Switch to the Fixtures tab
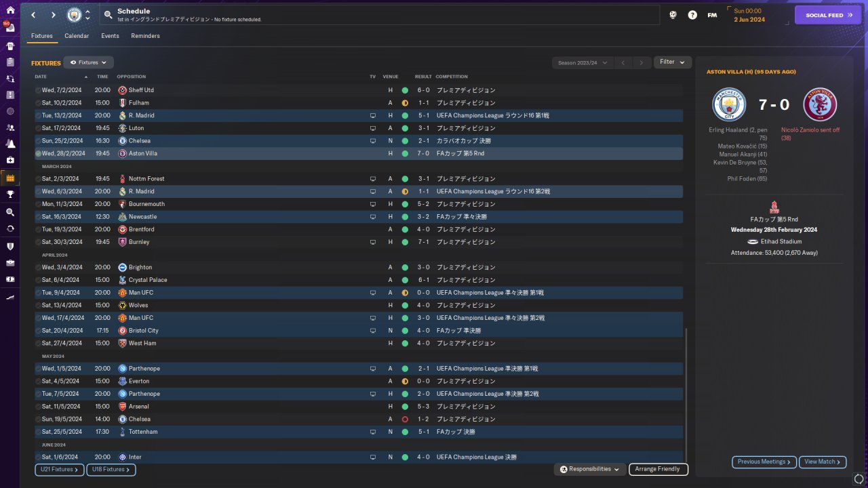The width and height of the screenshot is (868, 488). 42,36
